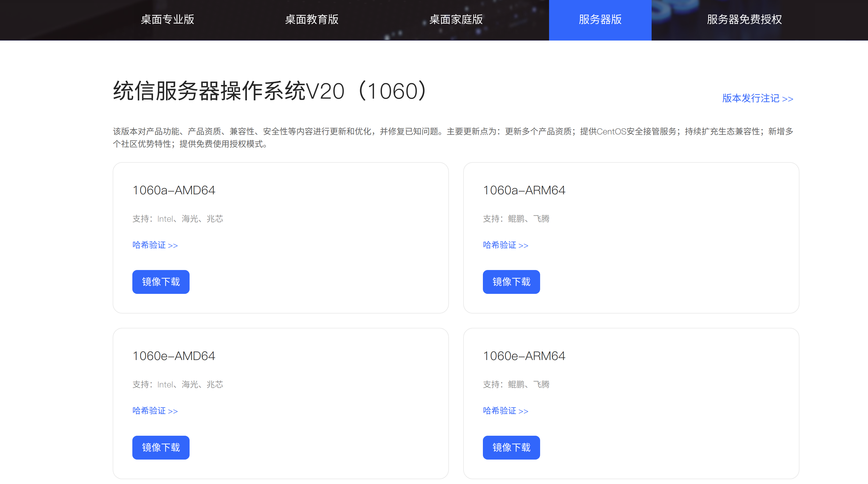Screen dimensions: 868x484
Task: Click the 1060e-ARM64 card title
Action: point(524,356)
